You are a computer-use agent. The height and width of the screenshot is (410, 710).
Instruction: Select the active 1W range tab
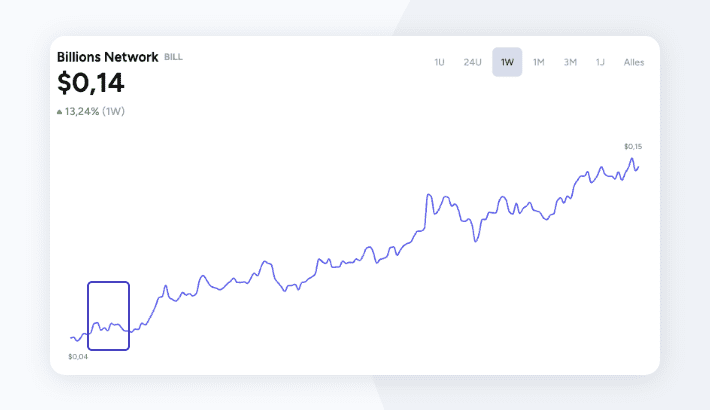pyautogui.click(x=507, y=62)
